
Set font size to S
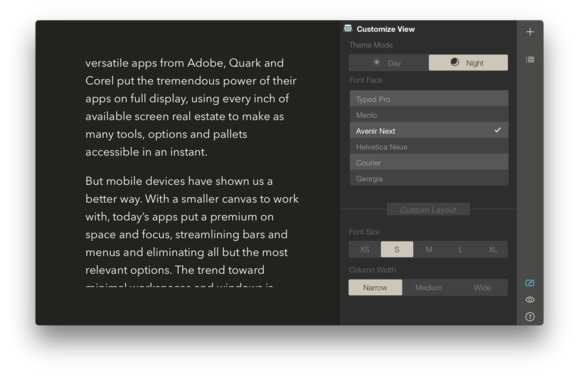(397, 249)
